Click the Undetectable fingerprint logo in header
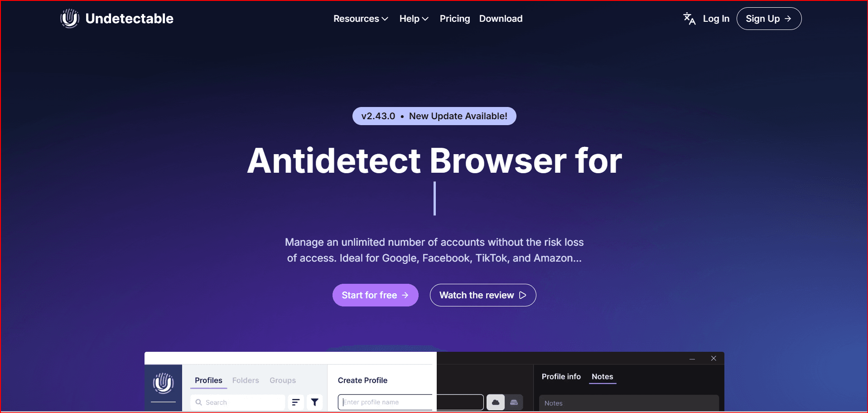 [x=70, y=19]
